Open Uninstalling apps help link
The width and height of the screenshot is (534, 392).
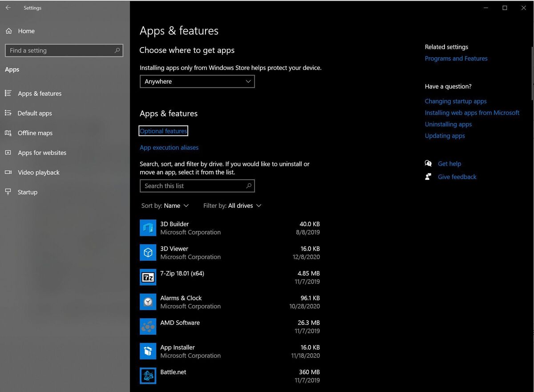[448, 124]
